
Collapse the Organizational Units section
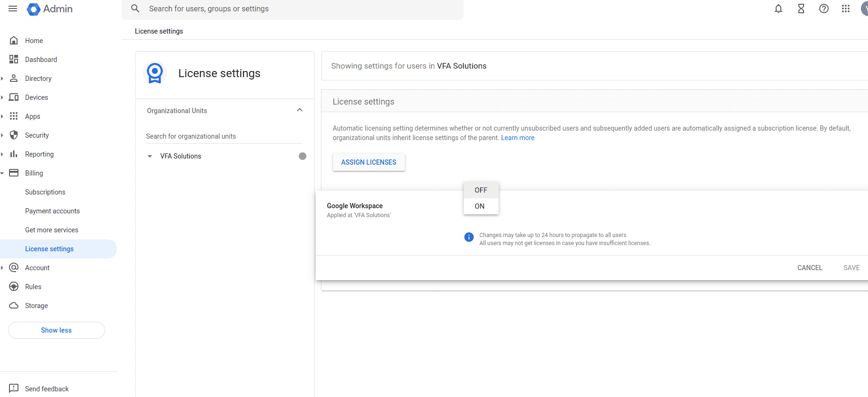299,110
